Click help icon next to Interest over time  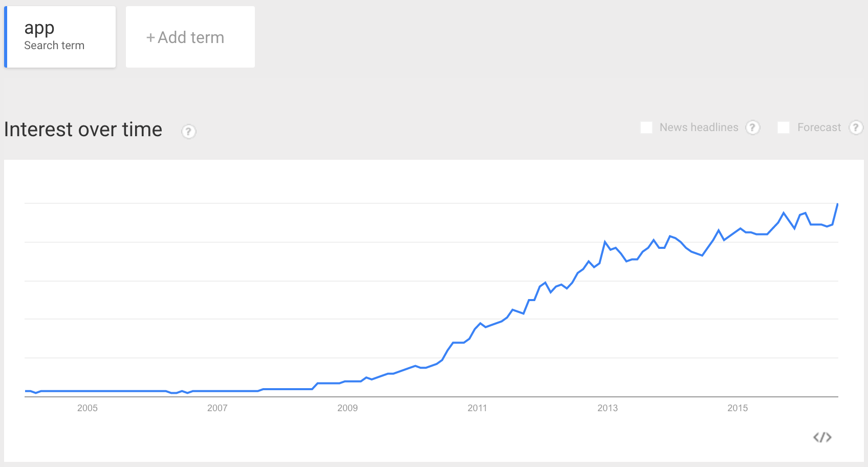pyautogui.click(x=188, y=132)
